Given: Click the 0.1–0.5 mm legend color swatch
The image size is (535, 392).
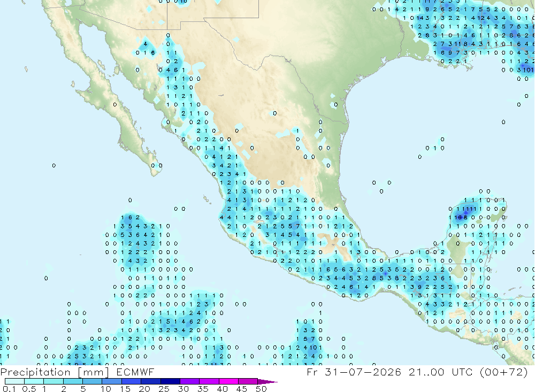Looking at the screenshot, I should 14,381.
